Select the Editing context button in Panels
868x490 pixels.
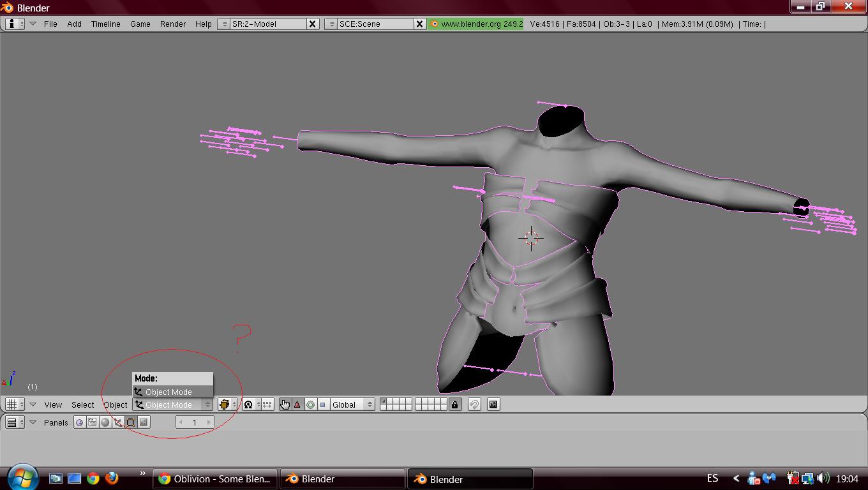(131, 422)
